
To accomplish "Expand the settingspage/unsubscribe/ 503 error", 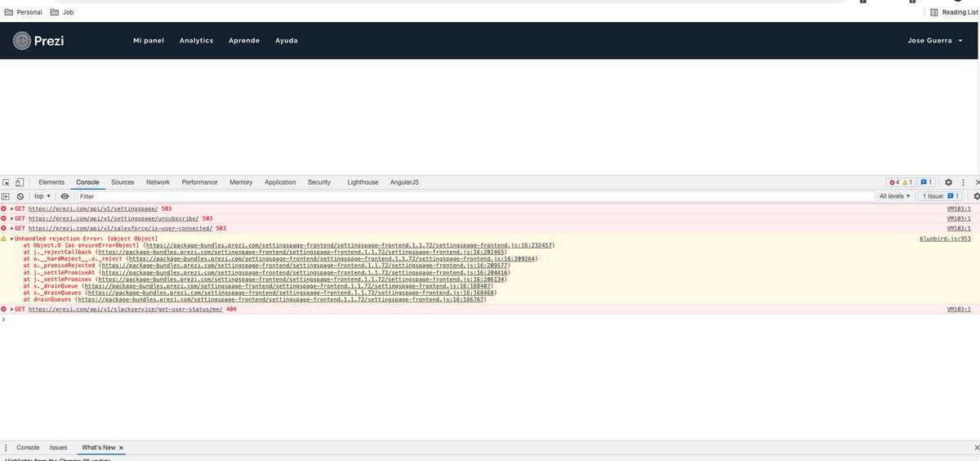I will (x=12, y=218).
